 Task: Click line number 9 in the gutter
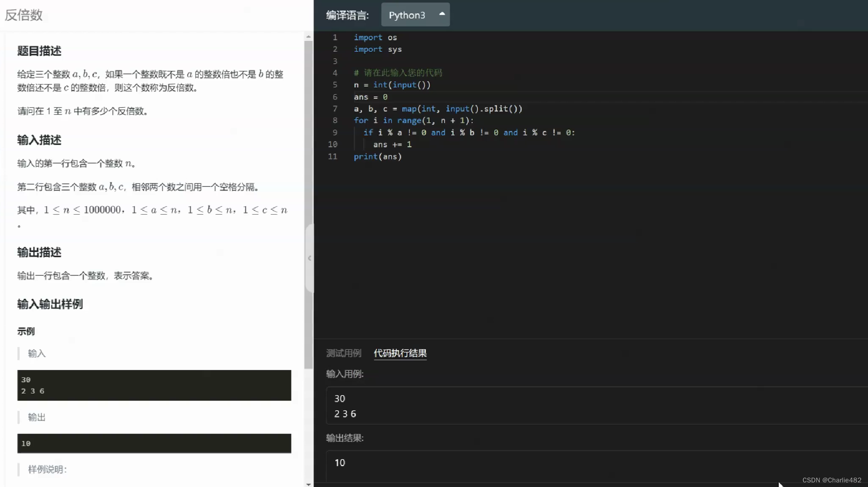pyautogui.click(x=335, y=132)
